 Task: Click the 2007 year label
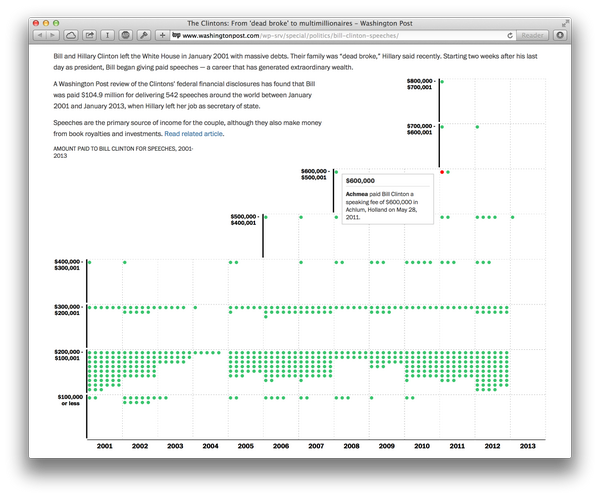[x=316, y=446]
